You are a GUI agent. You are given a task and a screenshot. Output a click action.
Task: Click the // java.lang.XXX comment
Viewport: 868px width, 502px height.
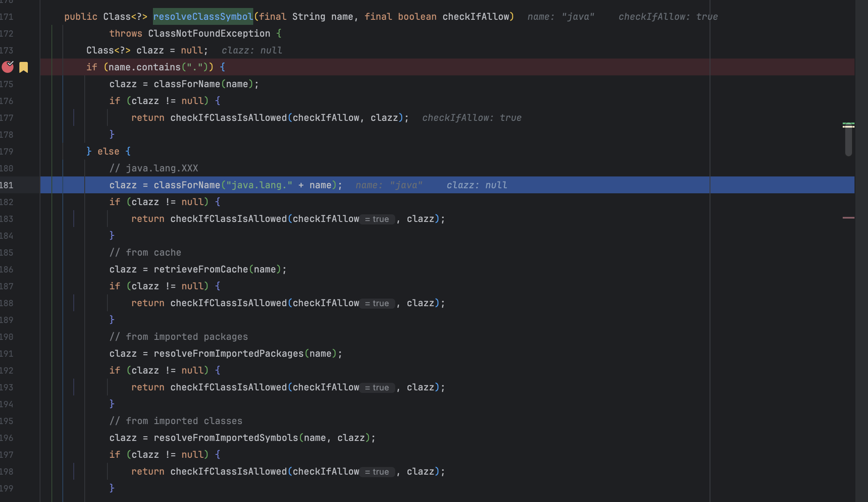point(154,168)
